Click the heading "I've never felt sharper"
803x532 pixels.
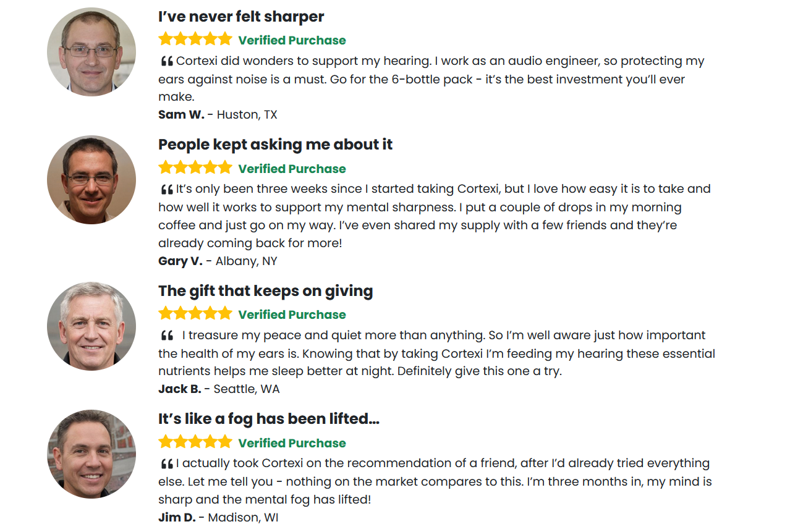[x=241, y=17]
